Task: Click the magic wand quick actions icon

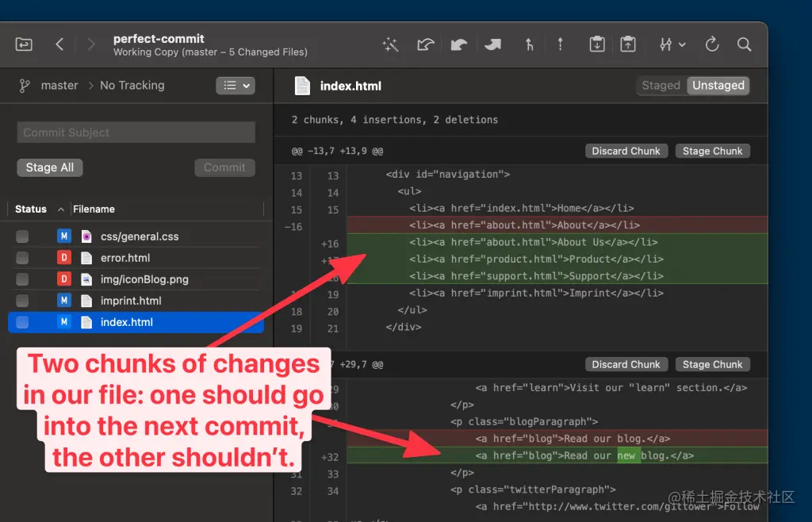Action: point(390,44)
